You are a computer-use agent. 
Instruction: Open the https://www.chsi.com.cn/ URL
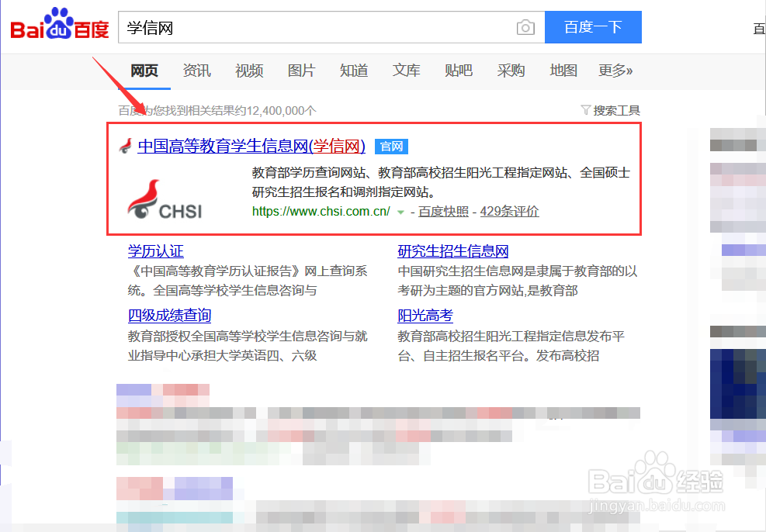[321, 212]
